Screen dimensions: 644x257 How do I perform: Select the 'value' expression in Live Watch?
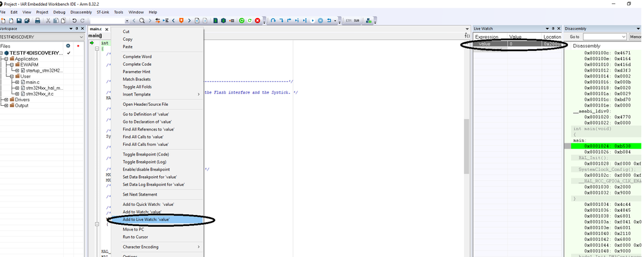click(x=485, y=44)
